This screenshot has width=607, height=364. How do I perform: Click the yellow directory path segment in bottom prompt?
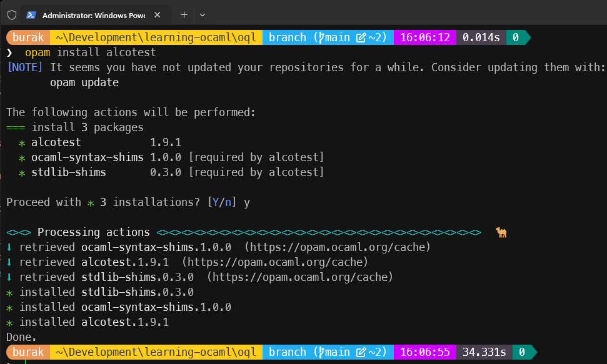[x=156, y=352]
